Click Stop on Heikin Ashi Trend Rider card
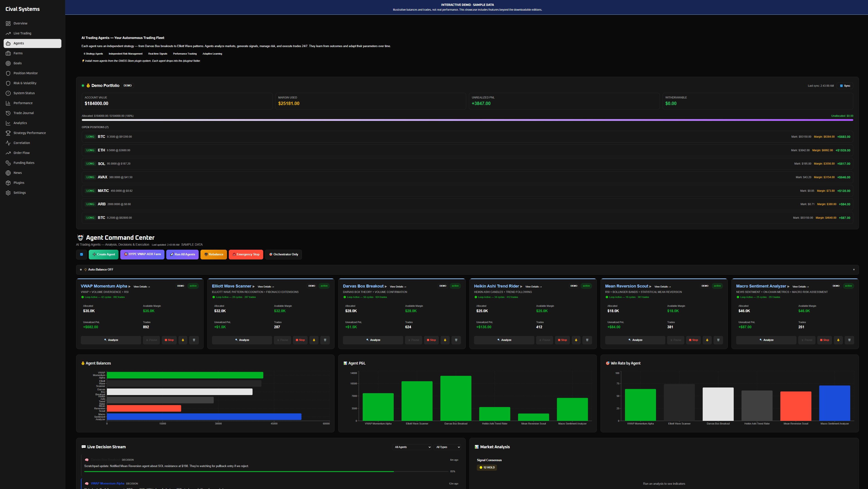The height and width of the screenshot is (489, 868). [562, 340]
